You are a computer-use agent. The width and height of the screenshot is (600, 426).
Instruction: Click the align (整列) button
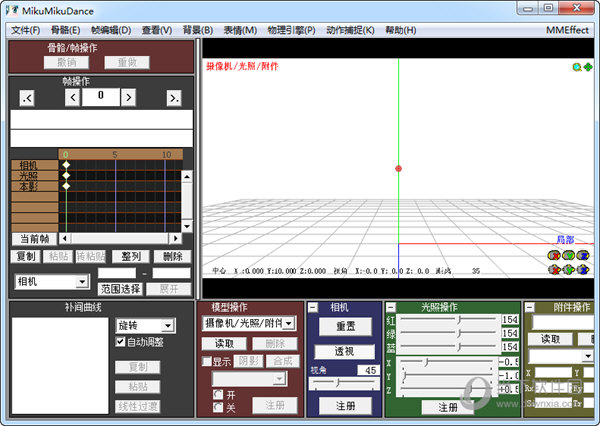pos(130,256)
